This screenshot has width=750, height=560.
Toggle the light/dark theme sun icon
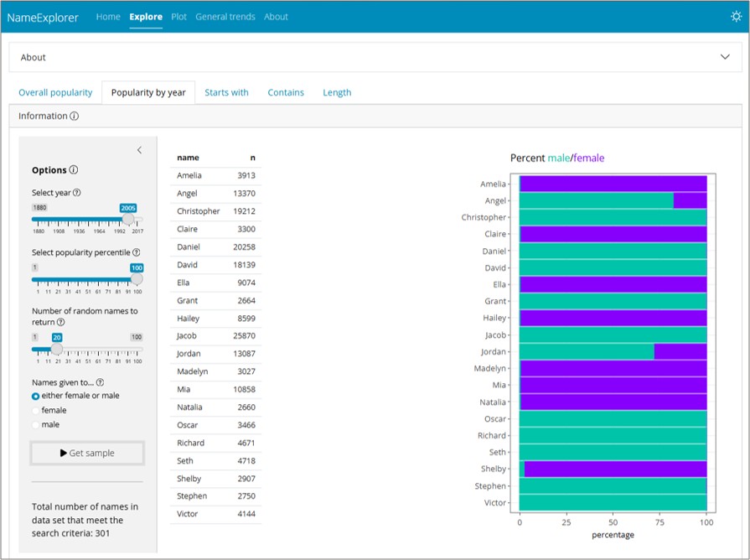[736, 17]
